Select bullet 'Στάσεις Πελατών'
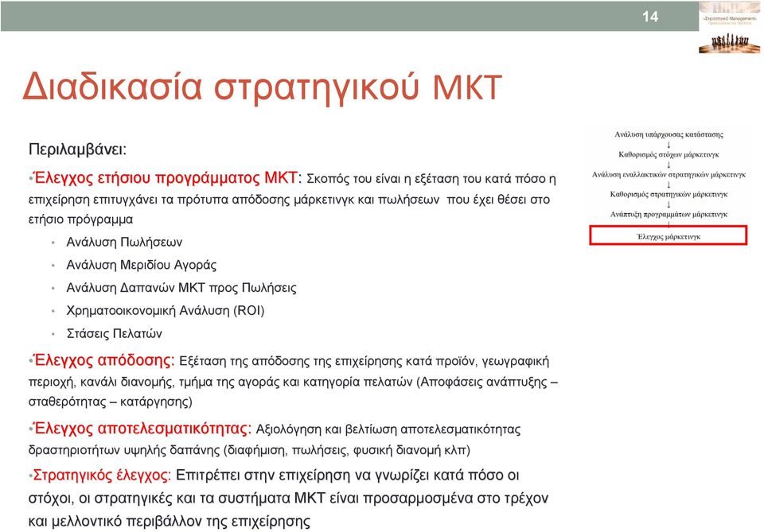764x532 pixels. 114,333
